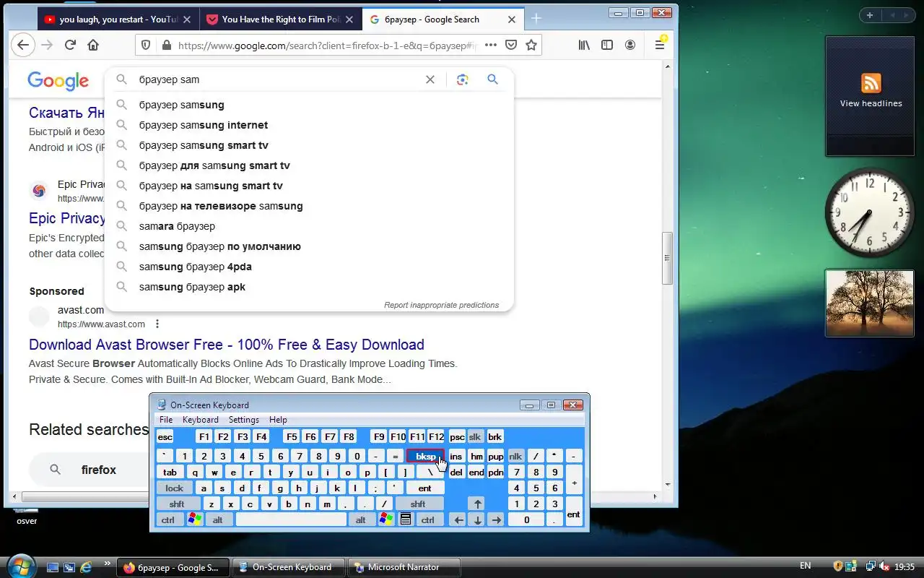This screenshot has width=924, height=578.
Task: Open the avast.com ad options three dots
Action: coord(157,324)
